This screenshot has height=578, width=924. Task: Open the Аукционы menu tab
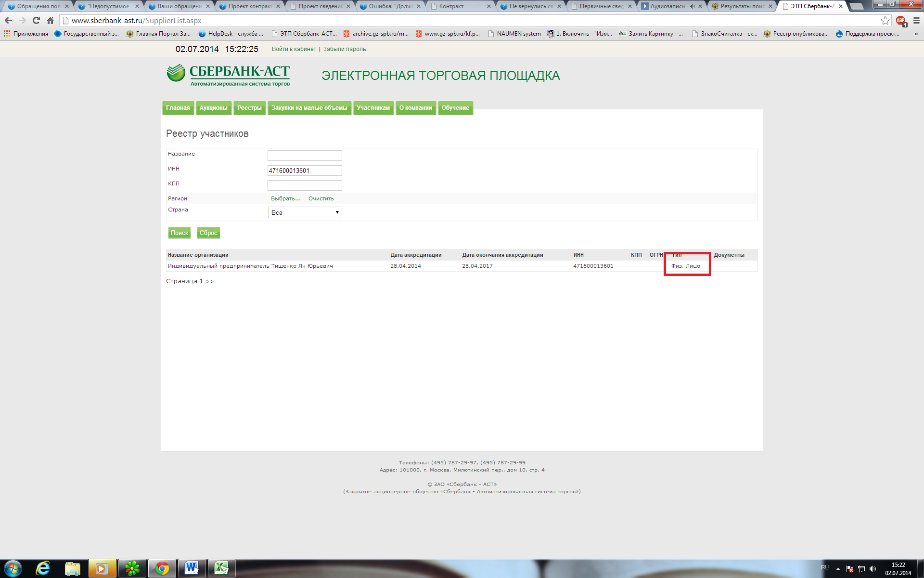pos(214,108)
